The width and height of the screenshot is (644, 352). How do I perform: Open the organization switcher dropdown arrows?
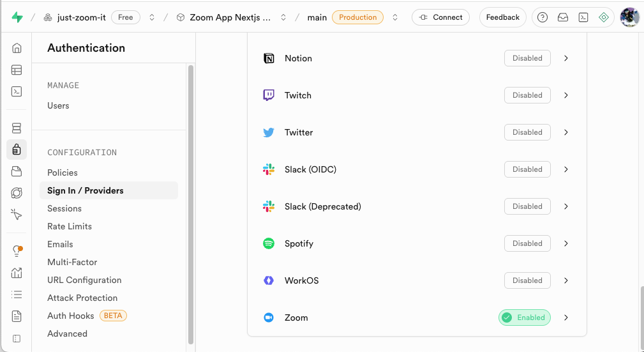coord(151,17)
